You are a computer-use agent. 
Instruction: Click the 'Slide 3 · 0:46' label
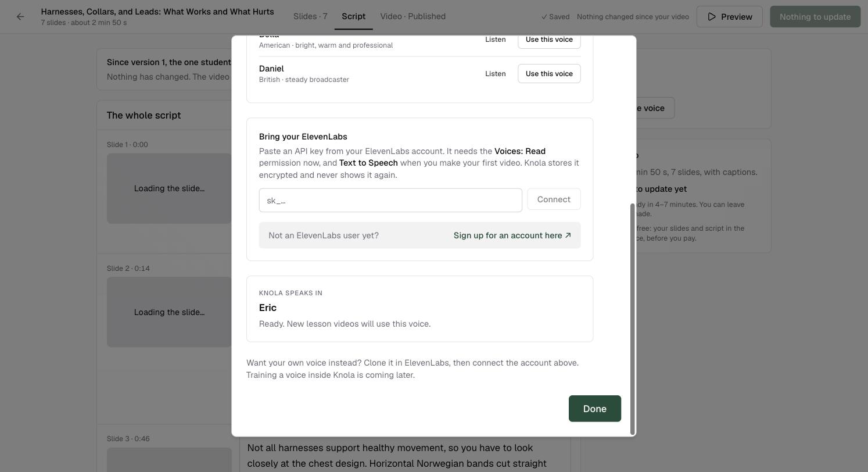(128, 439)
